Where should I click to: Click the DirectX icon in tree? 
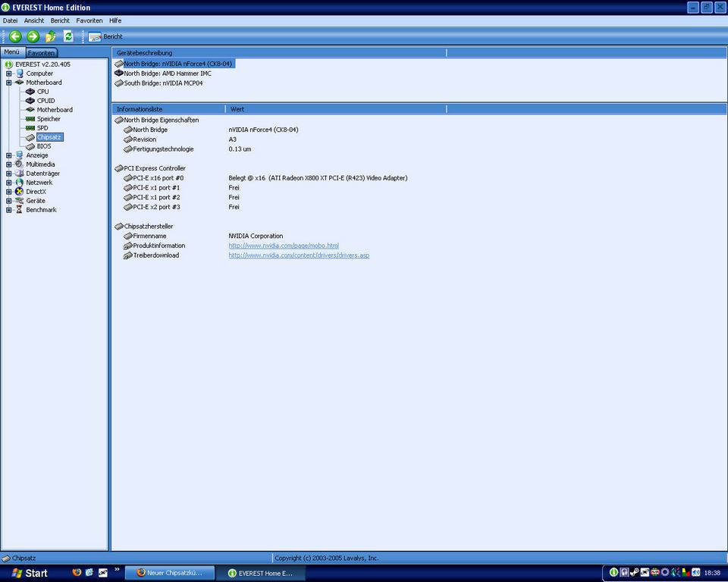tap(20, 191)
